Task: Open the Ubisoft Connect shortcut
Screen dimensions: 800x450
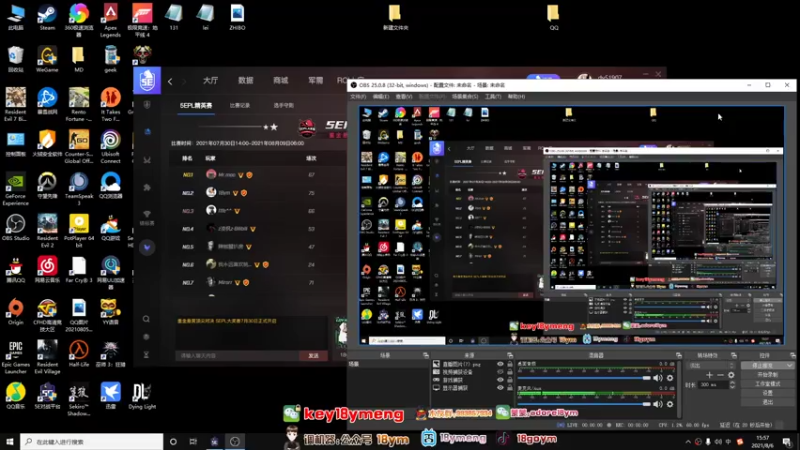Action: coord(110,146)
